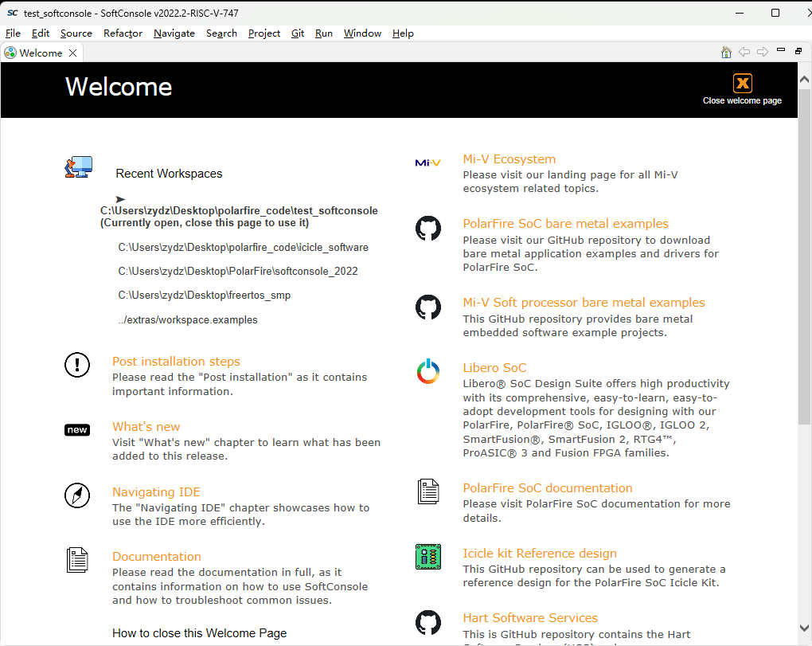Image resolution: width=812 pixels, height=646 pixels.
Task: Click the exclamation Post installation icon
Action: [77, 365]
